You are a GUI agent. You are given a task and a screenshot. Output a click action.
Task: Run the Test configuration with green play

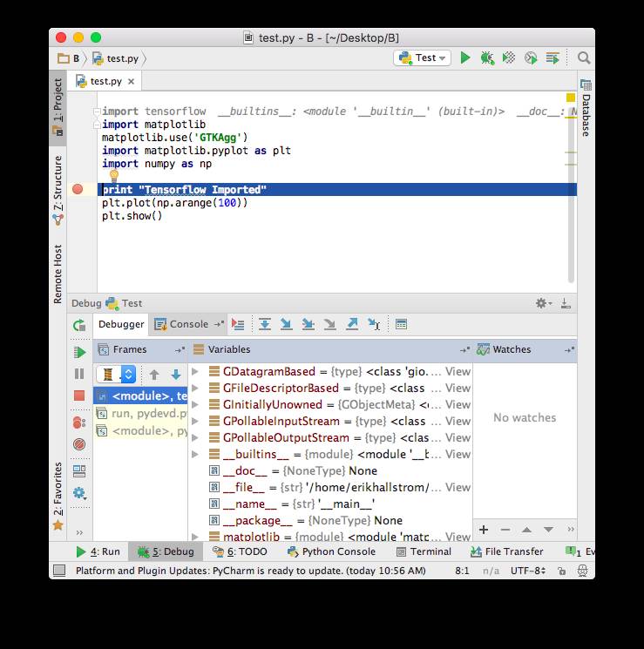point(465,58)
